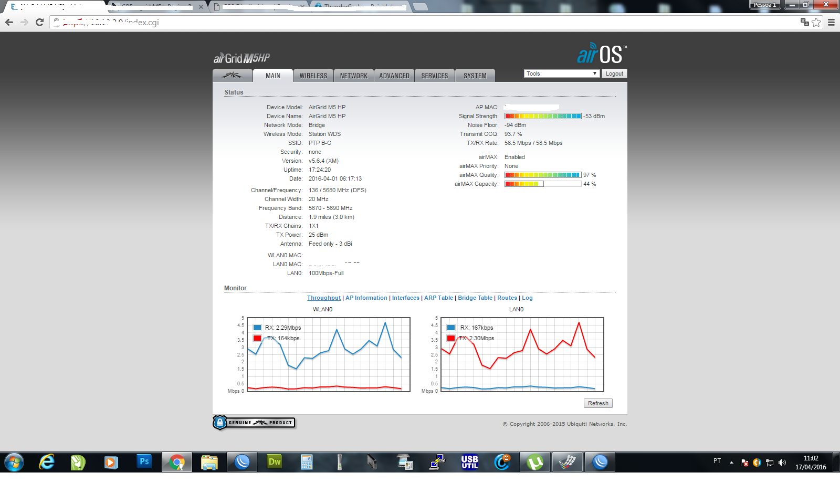The width and height of the screenshot is (840, 504).
Task: Open the taskbar clock showing 11:02
Action: 811,463
